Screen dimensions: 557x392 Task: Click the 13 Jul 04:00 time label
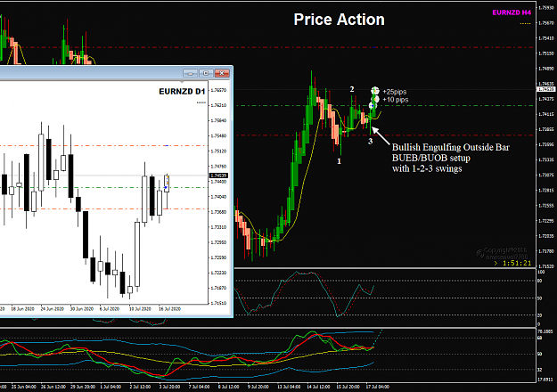coord(289,387)
